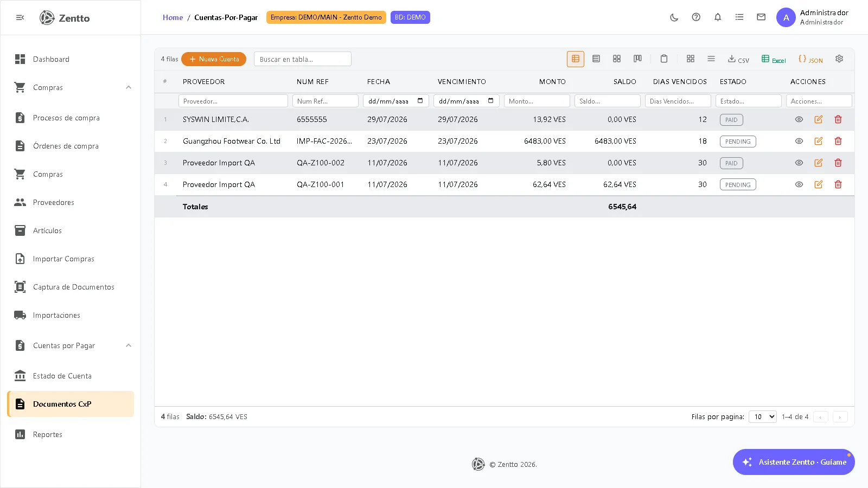Viewport: 868px width, 488px height.
Task: Open Dashboard in sidebar
Action: point(71,59)
